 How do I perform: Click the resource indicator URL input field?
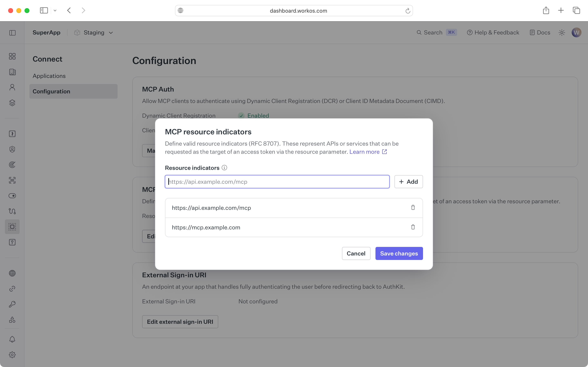(x=277, y=181)
